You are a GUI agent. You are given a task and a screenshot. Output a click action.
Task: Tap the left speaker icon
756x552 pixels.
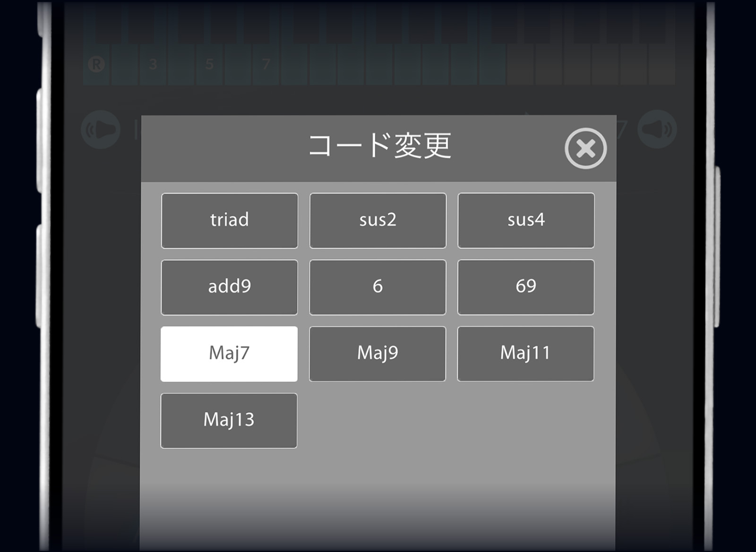[x=101, y=129]
